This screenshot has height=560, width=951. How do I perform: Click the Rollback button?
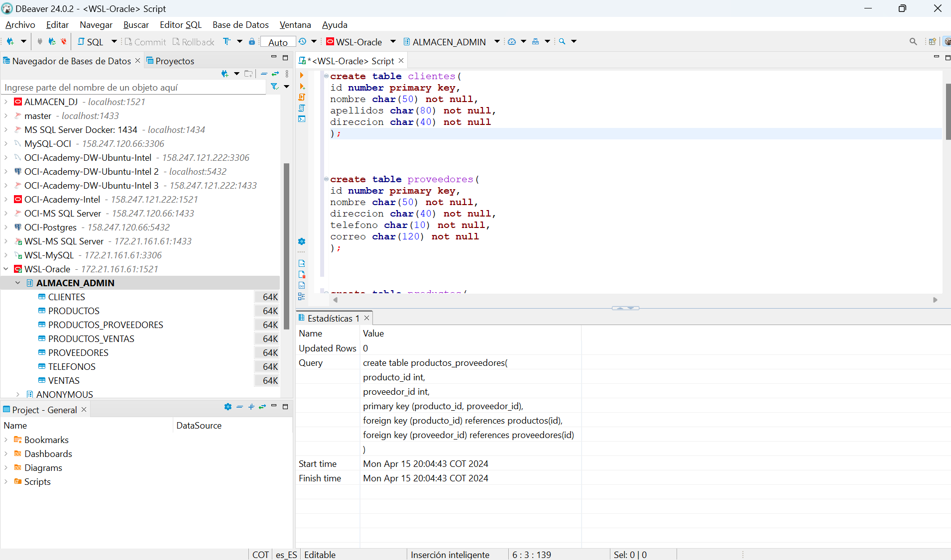tap(193, 42)
